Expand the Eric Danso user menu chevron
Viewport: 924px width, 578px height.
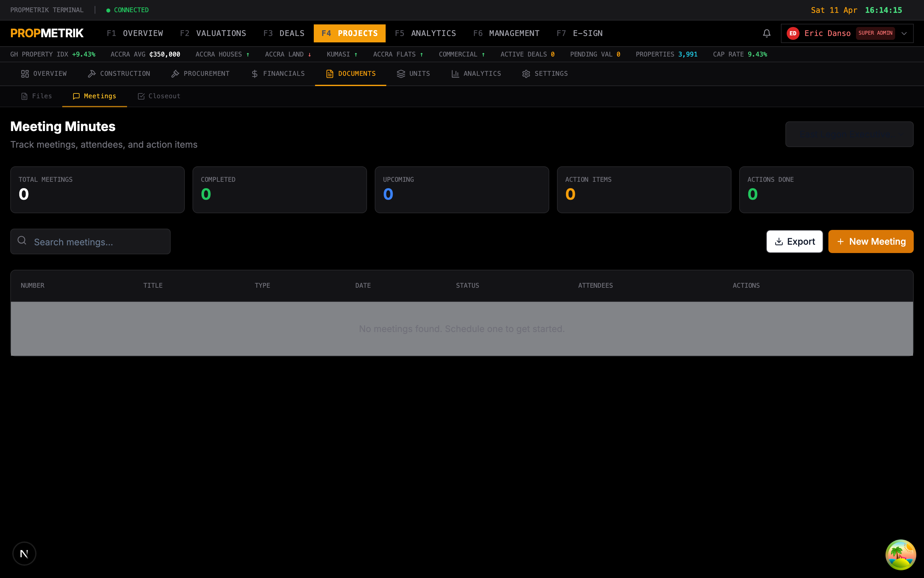click(x=904, y=33)
